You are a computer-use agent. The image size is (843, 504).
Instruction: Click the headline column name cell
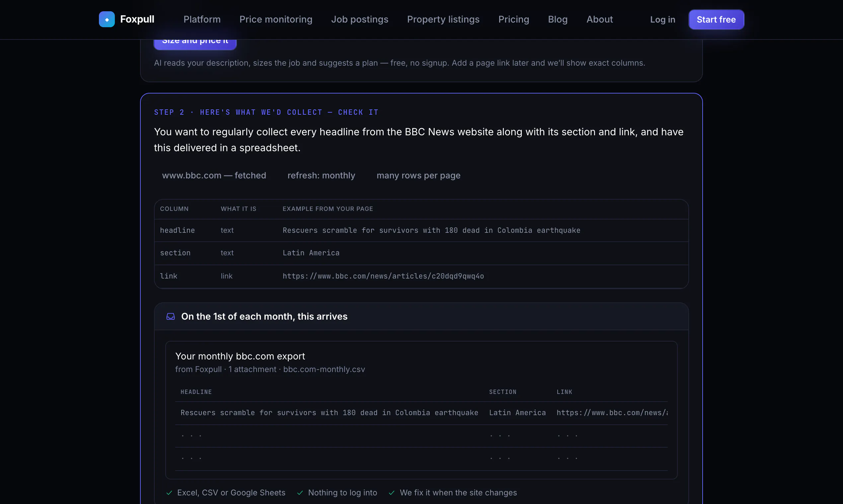coord(178,230)
